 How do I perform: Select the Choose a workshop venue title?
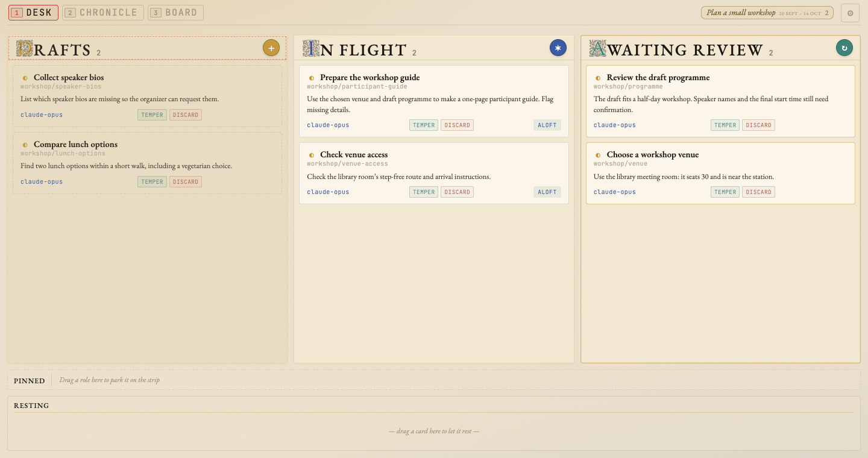(x=653, y=155)
